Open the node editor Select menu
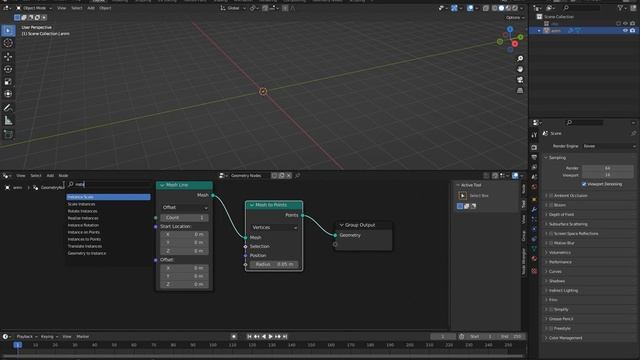 pos(36,176)
